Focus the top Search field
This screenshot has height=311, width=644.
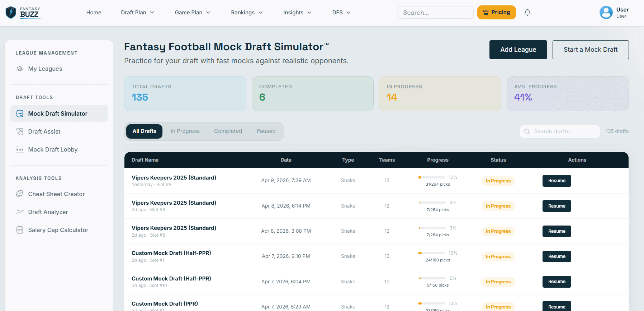(x=435, y=13)
